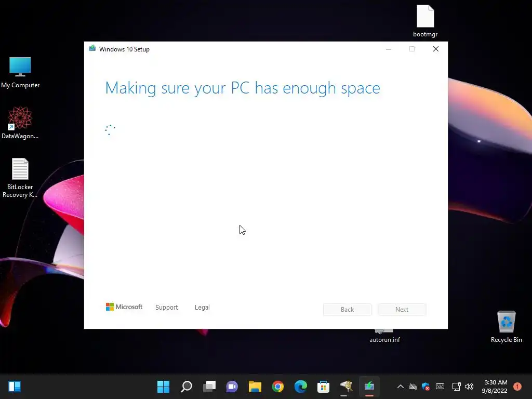The height and width of the screenshot is (399, 532).
Task: Open Windows Security tray icon
Action: point(426,387)
